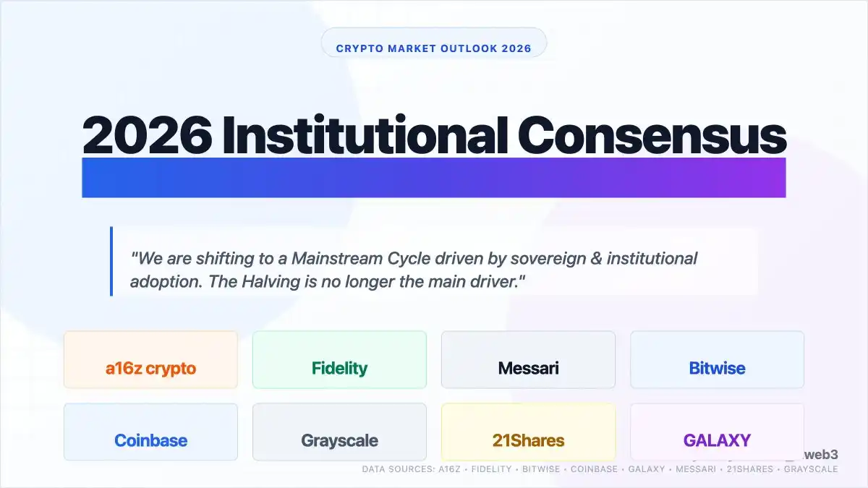Select the Mainstream Cycle quote text
This screenshot has height=488, width=868.
[x=413, y=269]
